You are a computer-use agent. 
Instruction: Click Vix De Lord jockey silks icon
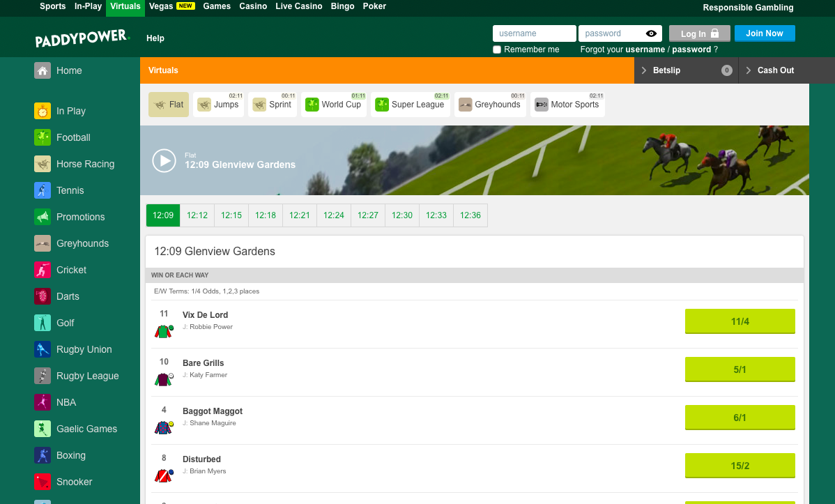164,331
